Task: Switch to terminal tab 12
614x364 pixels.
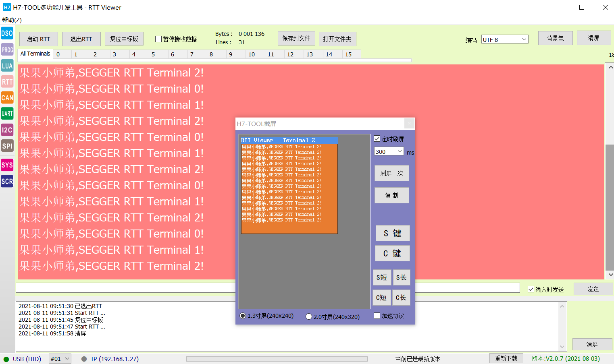Action: (294, 54)
